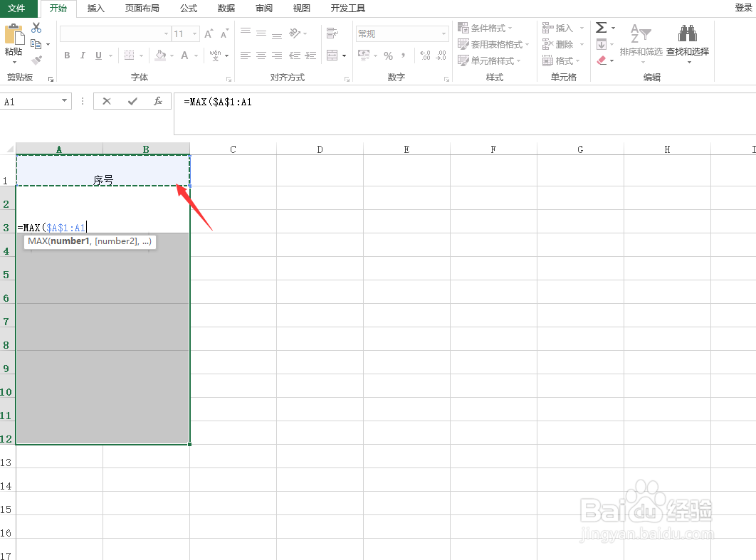Expand Number dialog launcher
Screen dimensions: 756x560
coord(446,79)
